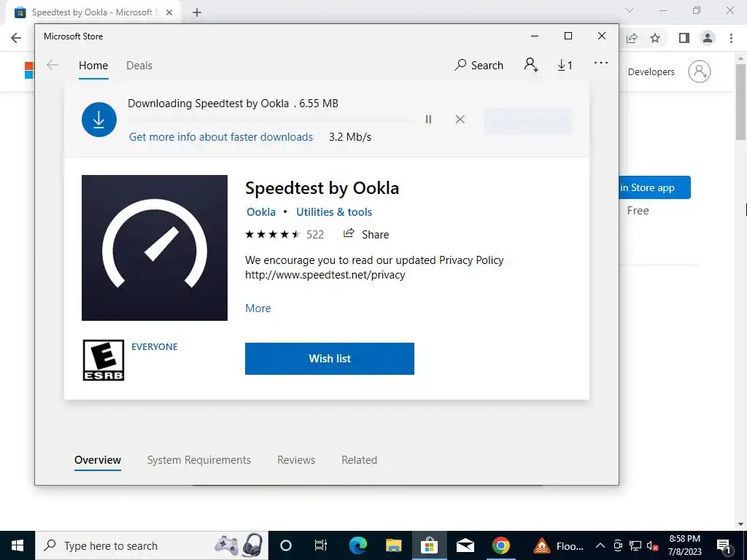Image resolution: width=747 pixels, height=560 pixels.
Task: Switch to the Deals tab
Action: (139, 66)
